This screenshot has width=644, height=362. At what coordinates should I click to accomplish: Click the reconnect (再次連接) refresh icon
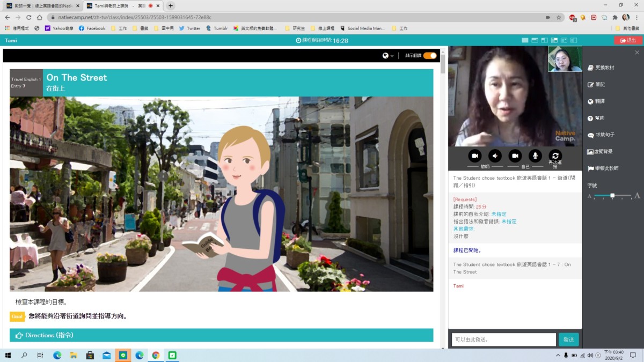[555, 156]
